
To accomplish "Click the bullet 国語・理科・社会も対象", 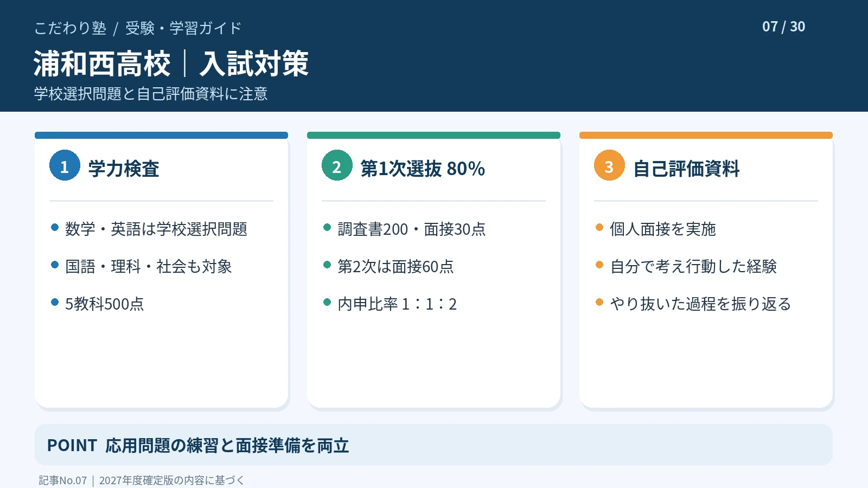I will 149,266.
